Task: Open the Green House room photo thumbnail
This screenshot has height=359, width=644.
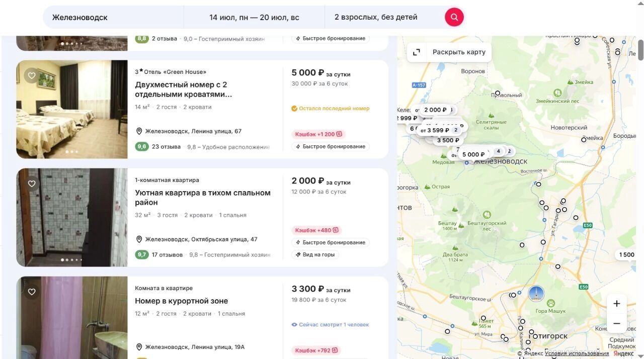Action: (x=72, y=110)
